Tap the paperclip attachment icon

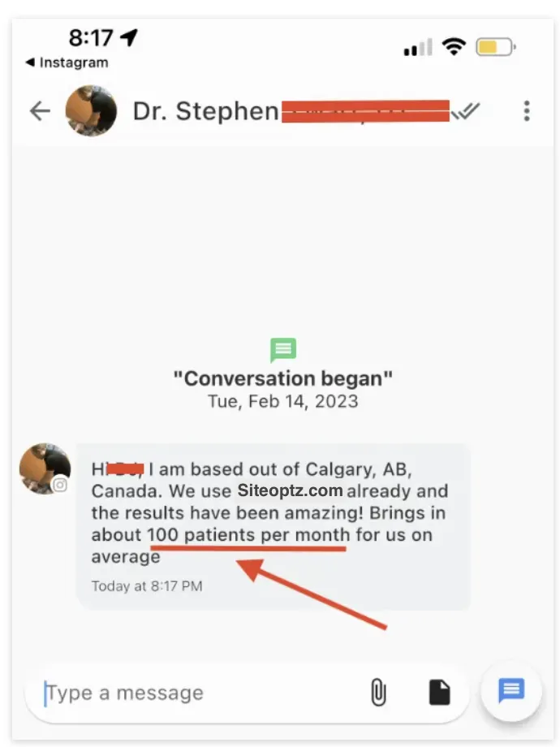coord(378,692)
